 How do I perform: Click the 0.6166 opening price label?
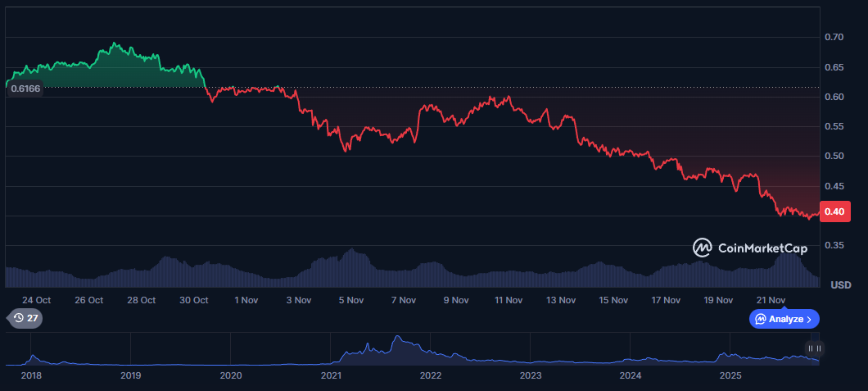point(25,89)
